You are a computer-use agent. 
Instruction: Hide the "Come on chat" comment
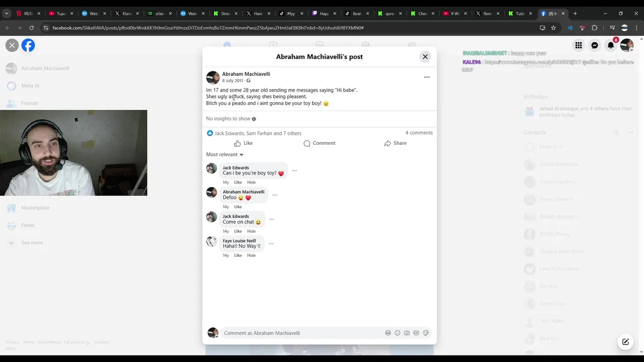click(x=252, y=231)
